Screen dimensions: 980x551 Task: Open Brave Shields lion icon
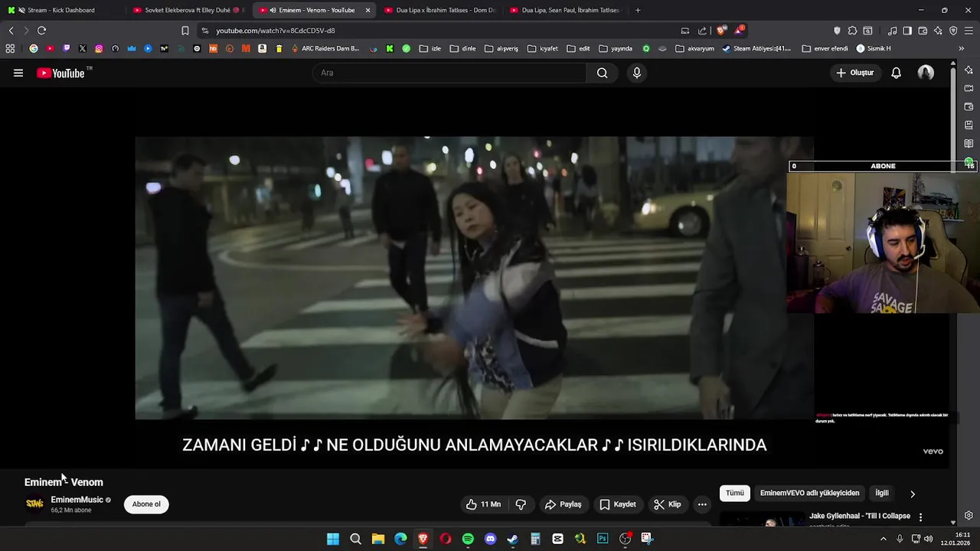pos(721,31)
